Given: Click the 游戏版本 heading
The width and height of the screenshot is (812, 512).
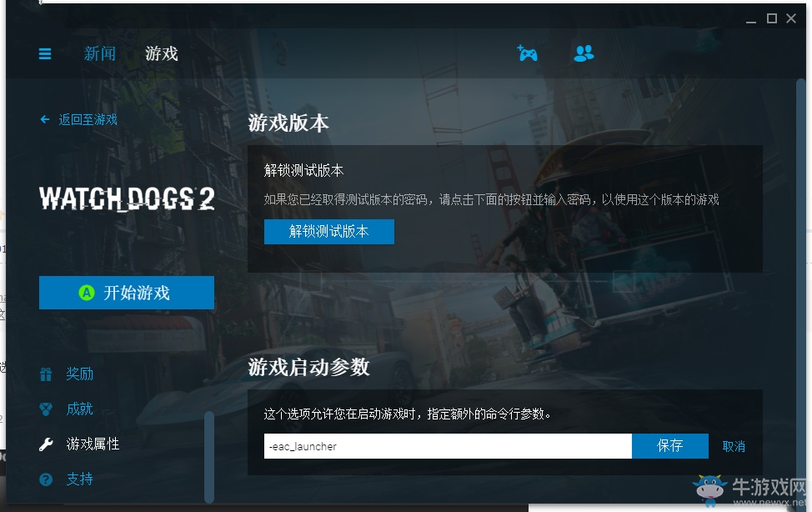Looking at the screenshot, I should pyautogui.click(x=288, y=123).
